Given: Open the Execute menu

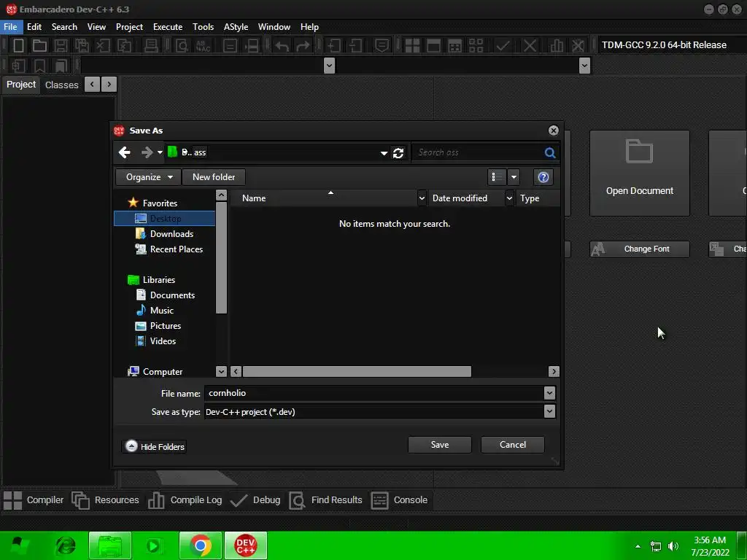Looking at the screenshot, I should [x=168, y=27].
